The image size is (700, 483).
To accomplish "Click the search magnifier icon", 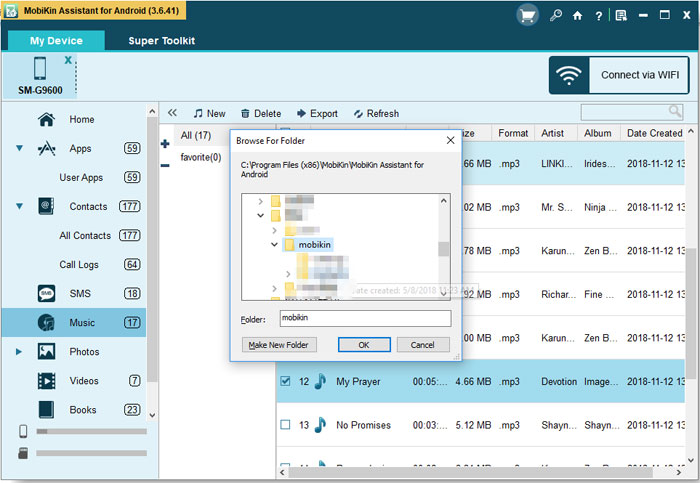I will (675, 112).
